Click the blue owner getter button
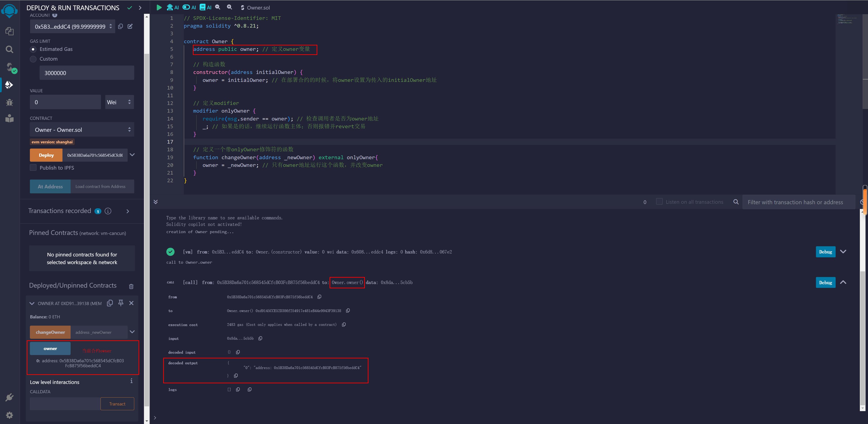Screen dimensions: 868x424 50,348
